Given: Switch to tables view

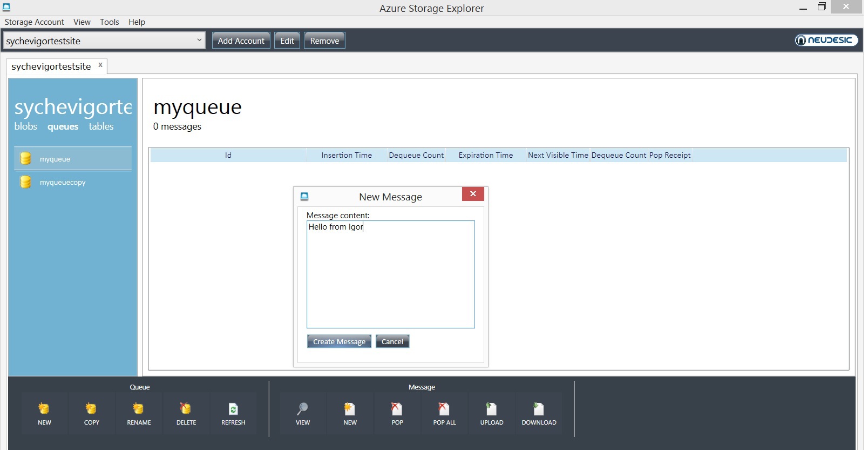Looking at the screenshot, I should (x=101, y=126).
